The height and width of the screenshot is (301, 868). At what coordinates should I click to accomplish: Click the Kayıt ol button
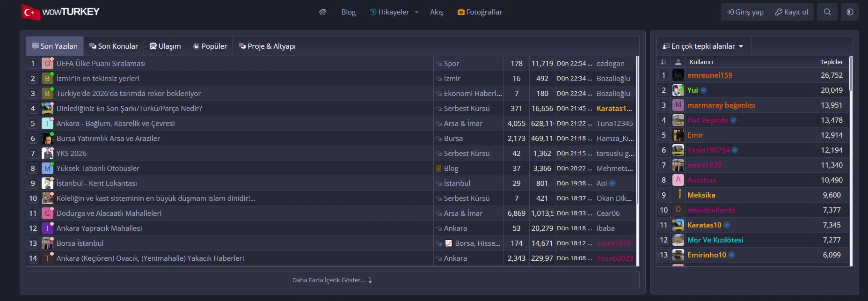[x=791, y=12]
